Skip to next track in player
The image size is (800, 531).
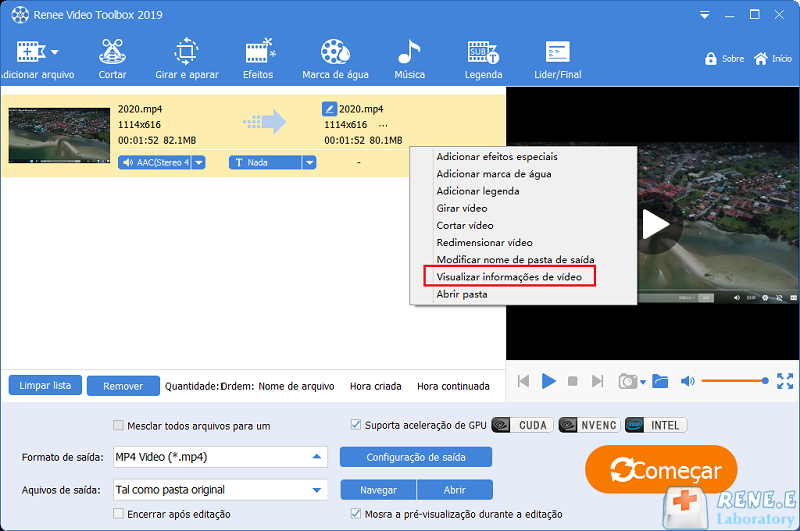point(597,381)
